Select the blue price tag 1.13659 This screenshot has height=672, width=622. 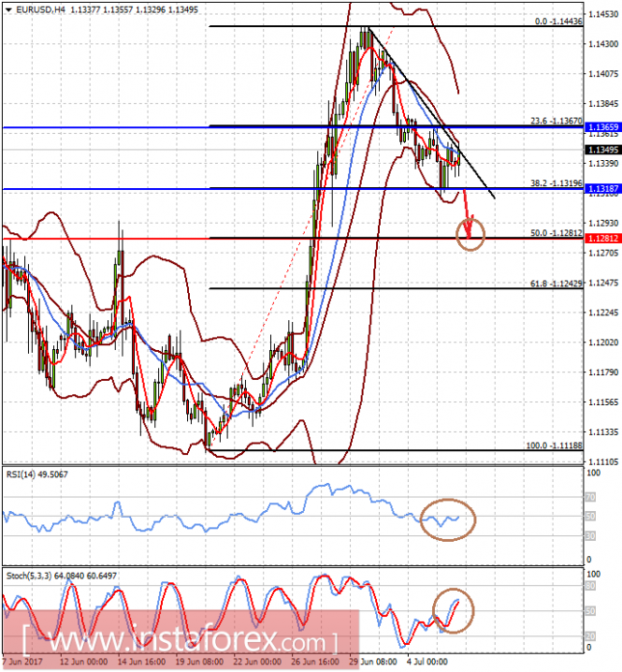pyautogui.click(x=603, y=126)
